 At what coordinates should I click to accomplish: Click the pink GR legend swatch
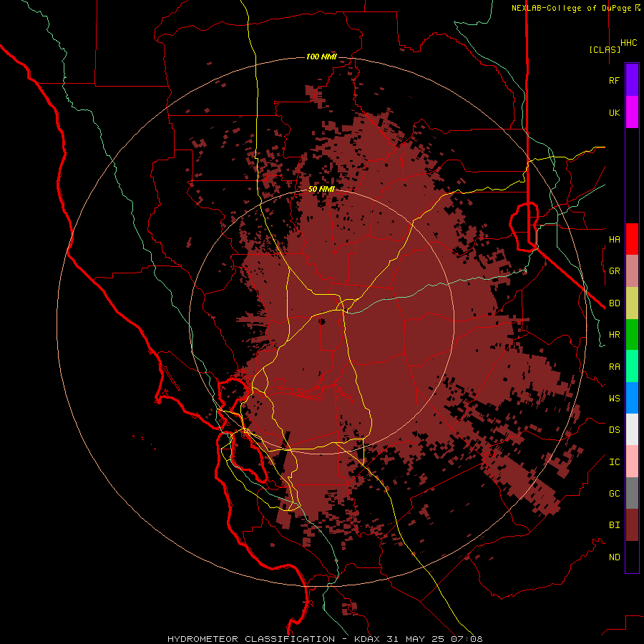click(x=632, y=270)
